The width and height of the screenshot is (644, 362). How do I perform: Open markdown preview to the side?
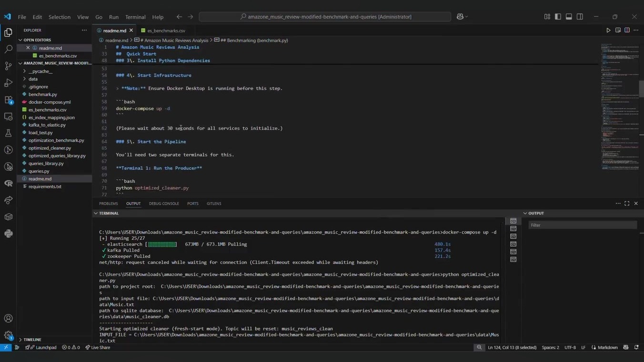618,30
